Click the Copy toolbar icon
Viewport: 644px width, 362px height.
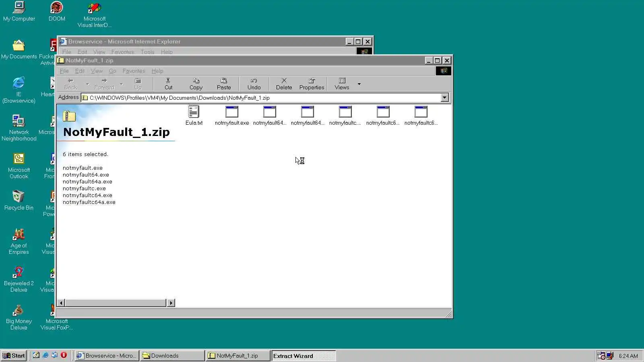196,84
